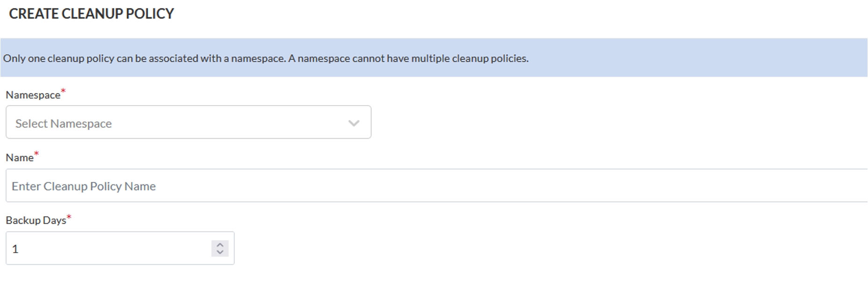Click the Backup Days spinner control
868x297 pixels.
(x=220, y=248)
